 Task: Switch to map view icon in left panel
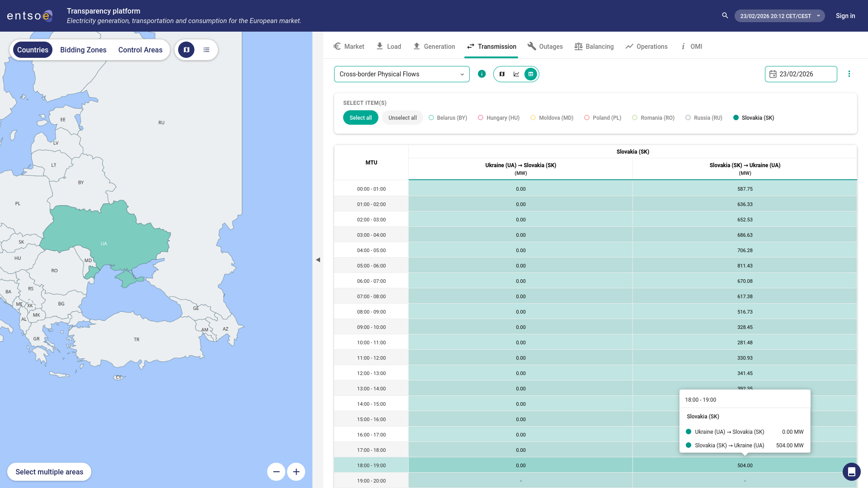pyautogui.click(x=186, y=50)
